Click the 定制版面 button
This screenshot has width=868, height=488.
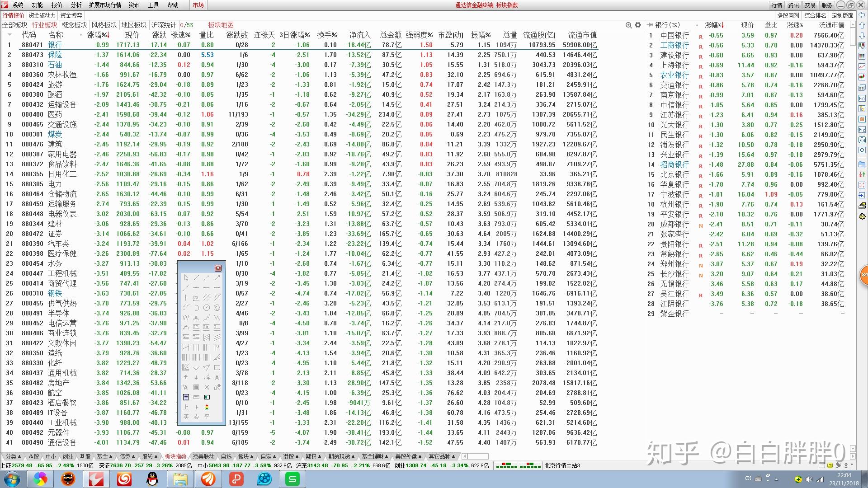click(842, 15)
